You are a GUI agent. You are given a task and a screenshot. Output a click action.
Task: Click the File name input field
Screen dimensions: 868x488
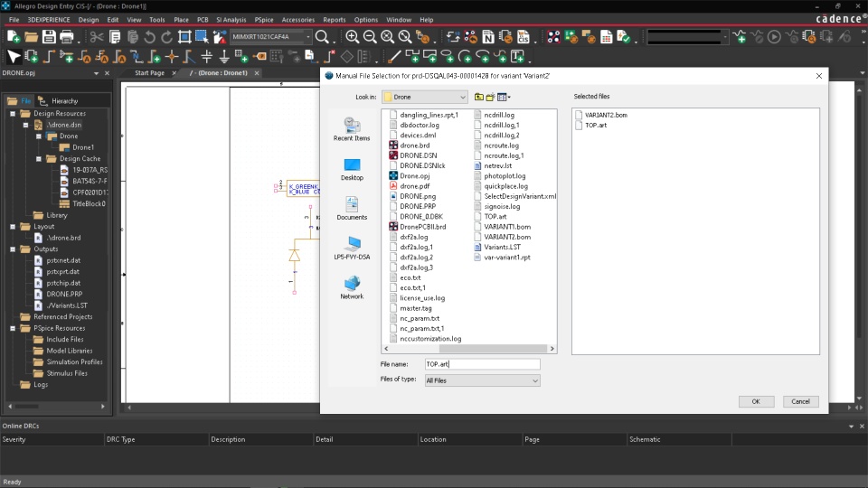coord(482,364)
